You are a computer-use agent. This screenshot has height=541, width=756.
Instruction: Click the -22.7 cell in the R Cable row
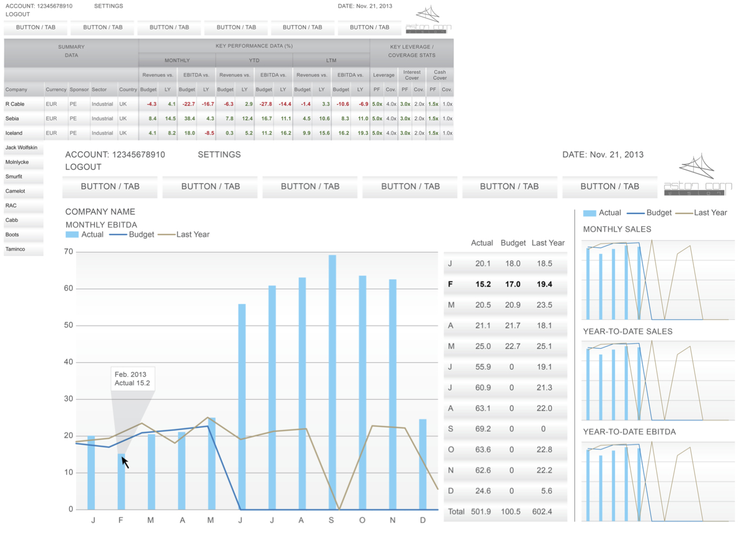pos(189,104)
